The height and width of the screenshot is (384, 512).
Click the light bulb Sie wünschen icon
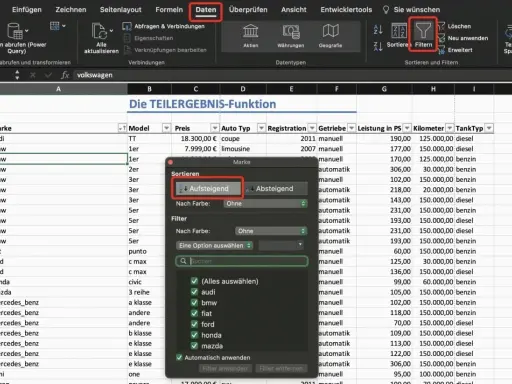click(x=386, y=10)
